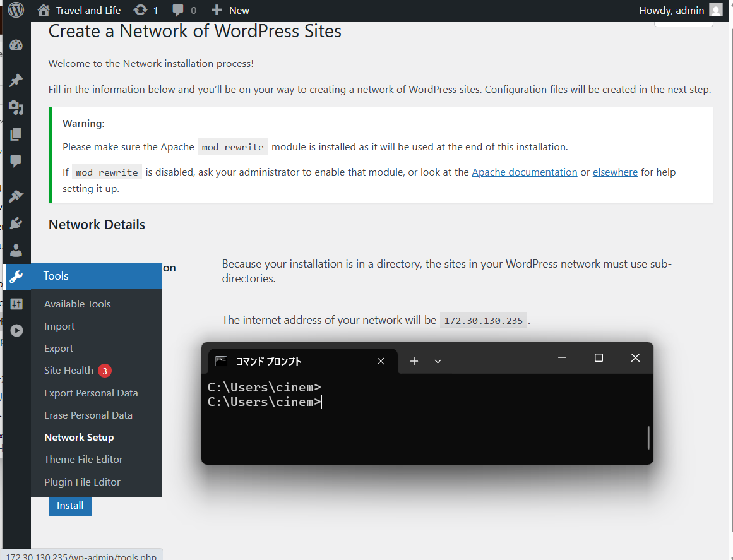
Task: Click the terminal window scrollbar thumb
Action: 648,438
